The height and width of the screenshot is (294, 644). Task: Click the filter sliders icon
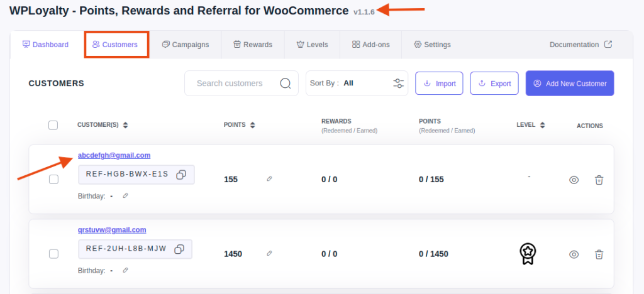(x=398, y=84)
